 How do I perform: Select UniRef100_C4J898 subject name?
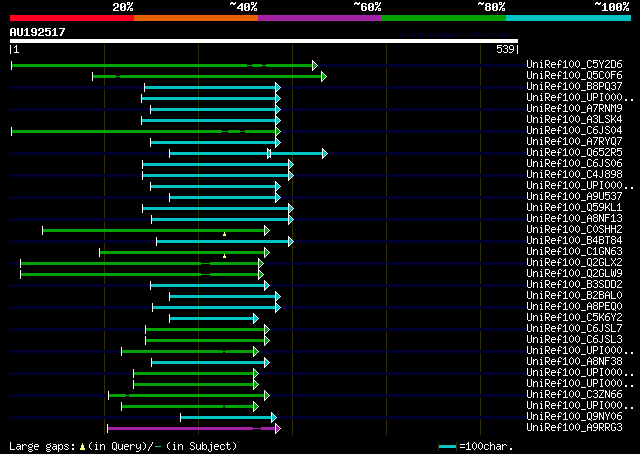(574, 175)
